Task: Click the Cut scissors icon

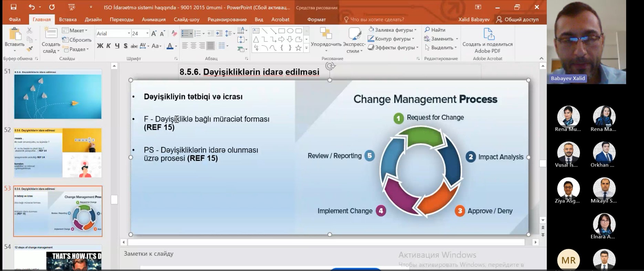Action: click(29, 31)
